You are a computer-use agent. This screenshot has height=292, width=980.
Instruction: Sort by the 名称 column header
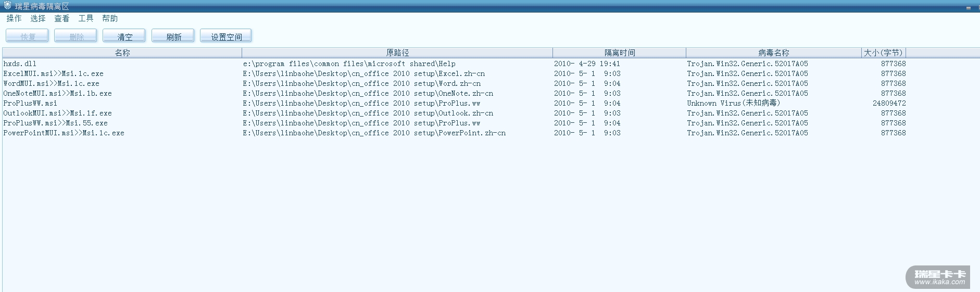click(x=122, y=53)
